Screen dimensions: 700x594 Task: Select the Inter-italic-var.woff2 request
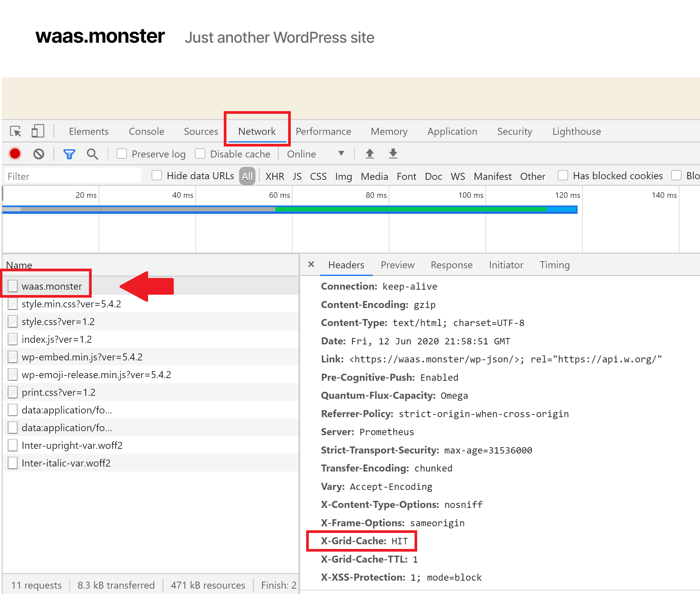pos(151,463)
